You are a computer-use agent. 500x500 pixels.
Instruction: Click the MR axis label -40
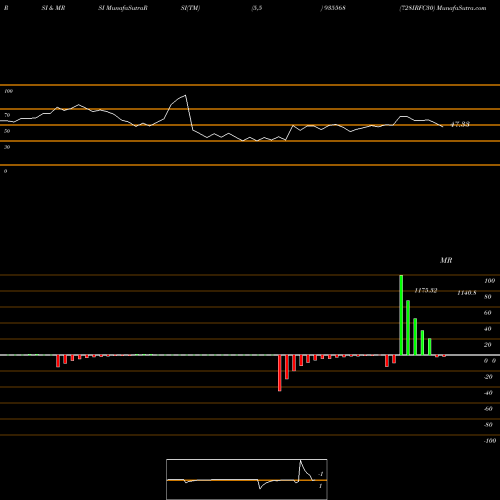[x=488, y=393]
